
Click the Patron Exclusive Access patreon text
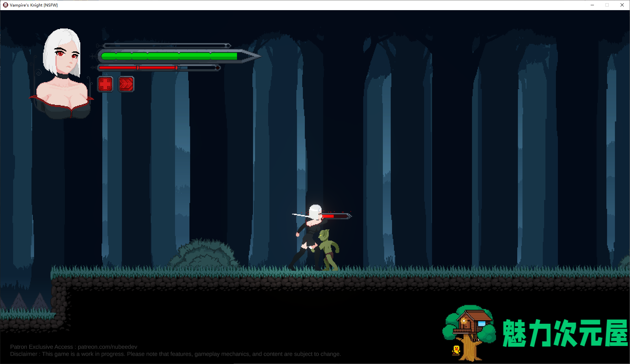click(x=74, y=347)
